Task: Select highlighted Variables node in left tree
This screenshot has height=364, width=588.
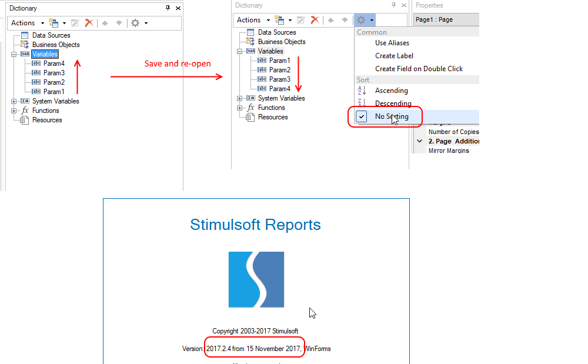Action: click(x=45, y=54)
